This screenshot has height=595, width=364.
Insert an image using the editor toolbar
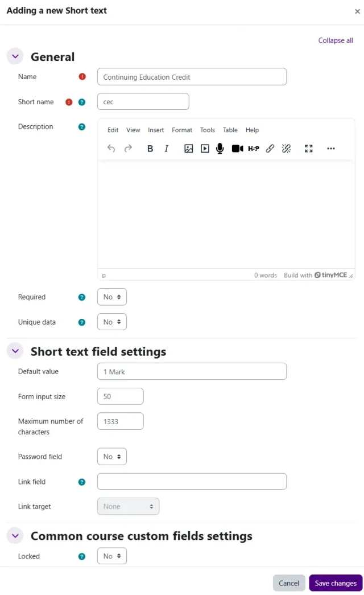[189, 149]
